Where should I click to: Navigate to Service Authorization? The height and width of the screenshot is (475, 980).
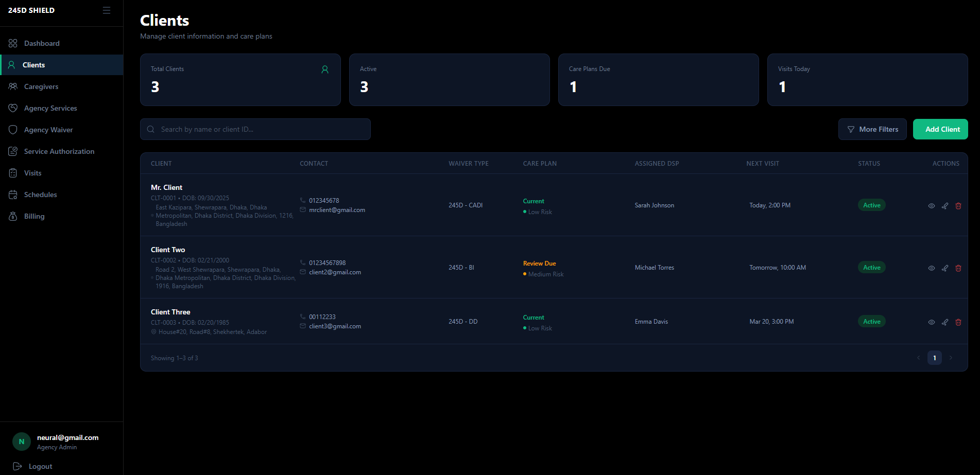pos(62,151)
